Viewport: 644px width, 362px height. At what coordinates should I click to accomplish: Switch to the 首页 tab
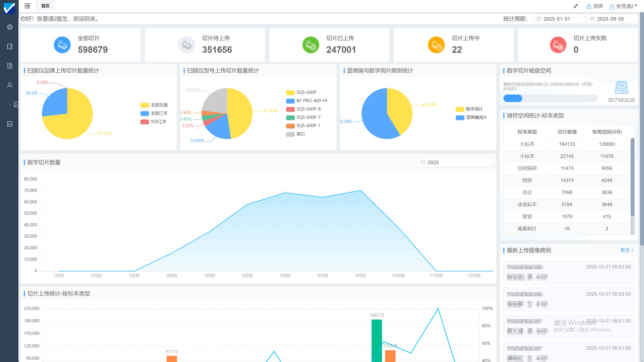tap(45, 6)
